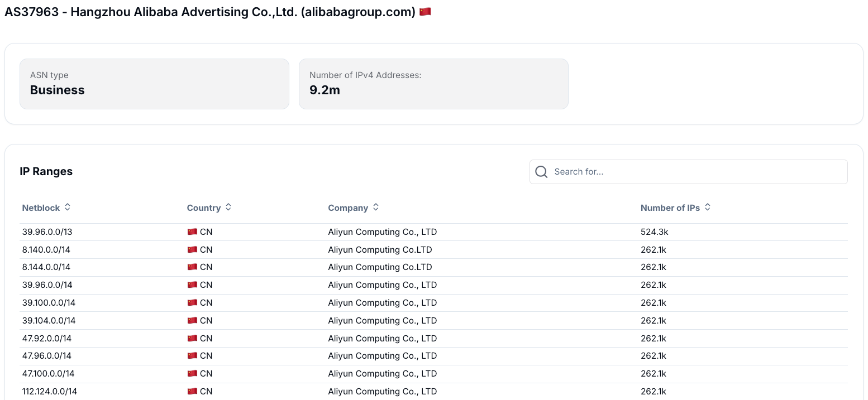This screenshot has height=400, width=868.
Task: Click the Business ASN type card
Action: click(x=154, y=84)
